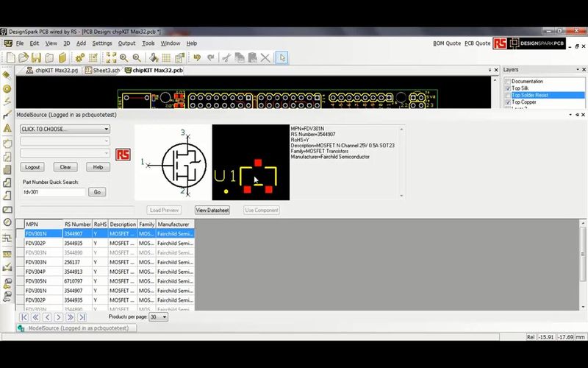Image resolution: width=588 pixels, height=368 pixels.
Task: Click the RS logo in ModelSource panel
Action: 123,155
